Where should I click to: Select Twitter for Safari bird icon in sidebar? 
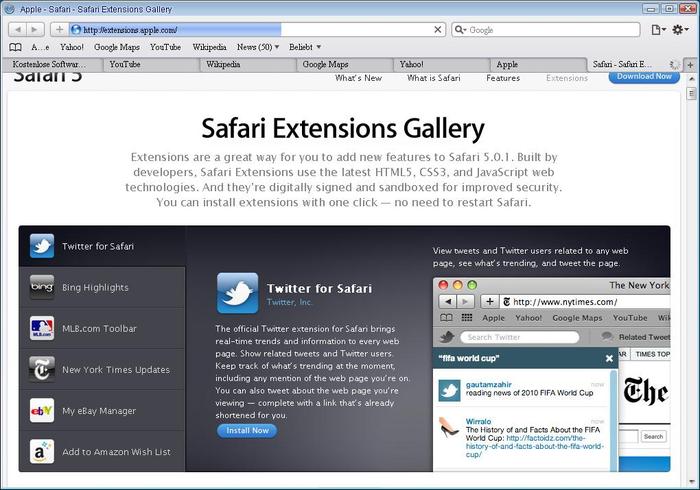click(42, 246)
